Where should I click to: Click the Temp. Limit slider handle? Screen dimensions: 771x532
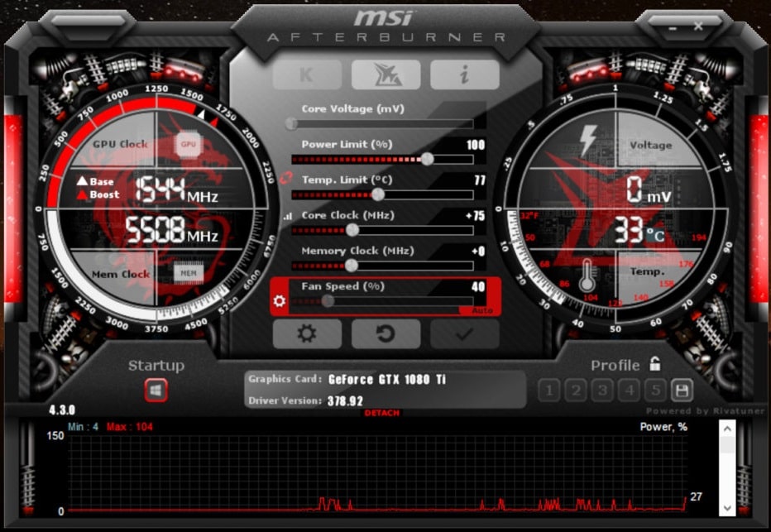[377, 194]
